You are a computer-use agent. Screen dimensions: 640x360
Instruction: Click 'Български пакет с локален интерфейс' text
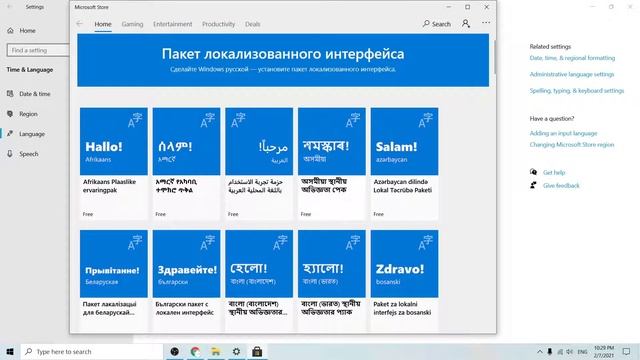pyautogui.click(x=184, y=308)
